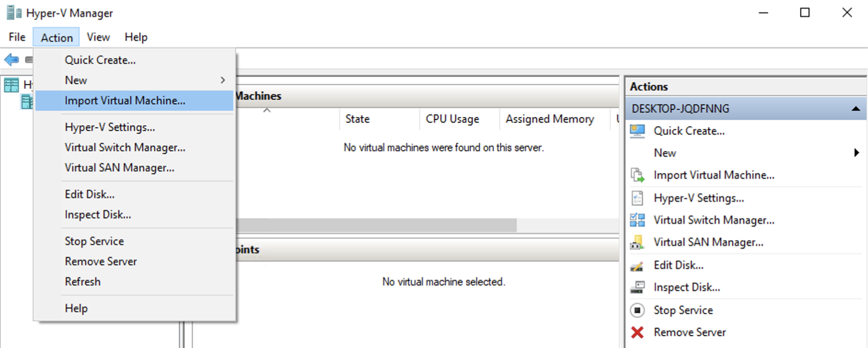Image resolution: width=868 pixels, height=348 pixels.
Task: Open Hyper-V Settings link in Actions pane
Action: coord(699,198)
